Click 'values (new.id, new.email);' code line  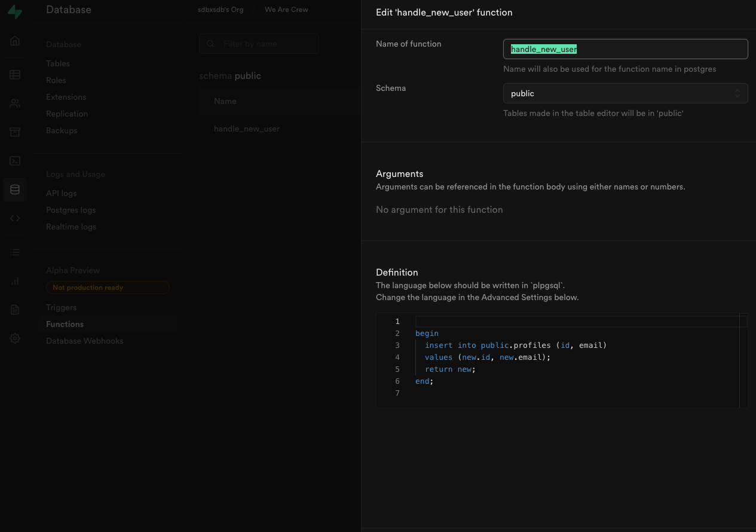tap(488, 357)
